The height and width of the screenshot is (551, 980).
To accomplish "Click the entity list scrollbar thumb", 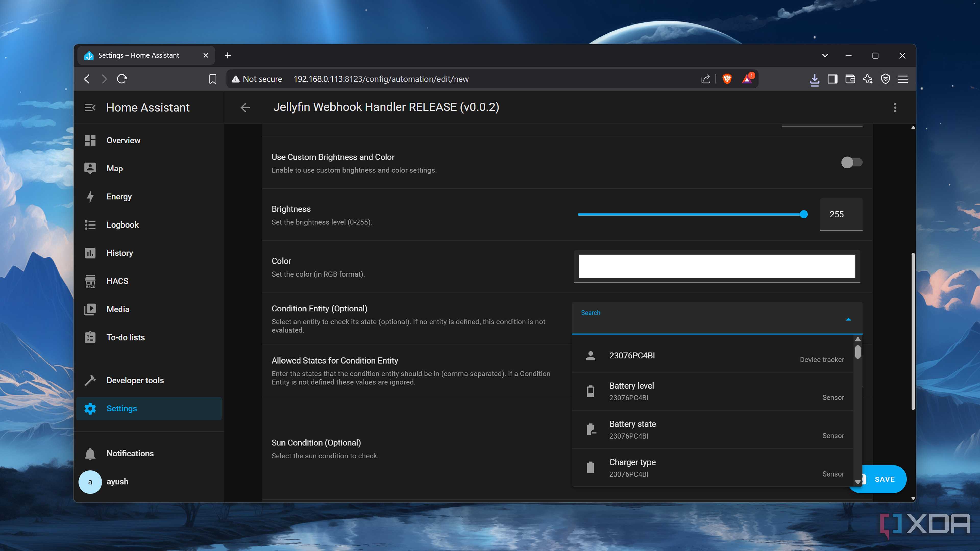I will [x=857, y=352].
